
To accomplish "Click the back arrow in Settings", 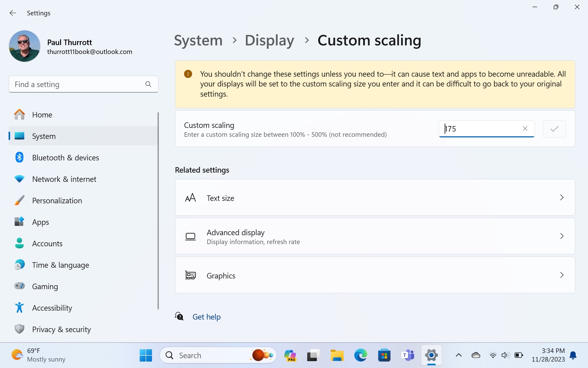I will 13,13.
